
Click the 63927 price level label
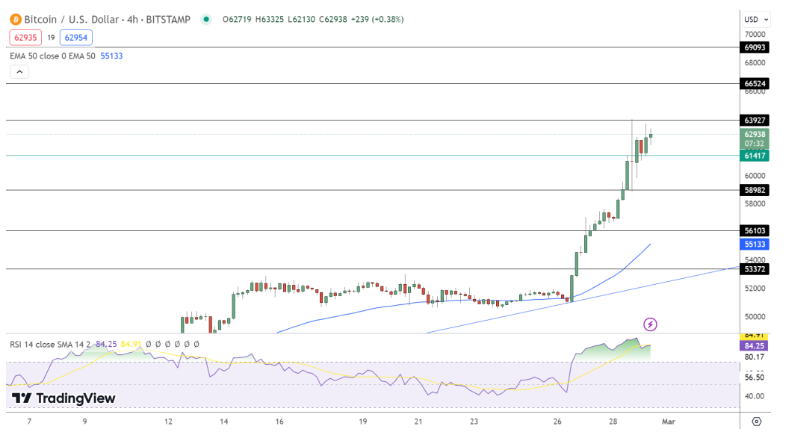[x=755, y=120]
